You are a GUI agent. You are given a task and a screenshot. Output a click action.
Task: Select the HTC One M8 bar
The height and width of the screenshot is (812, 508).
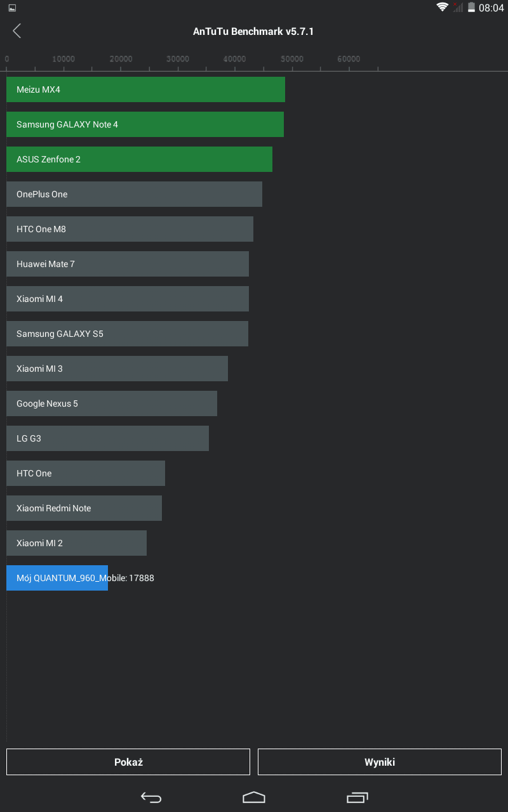(x=130, y=229)
